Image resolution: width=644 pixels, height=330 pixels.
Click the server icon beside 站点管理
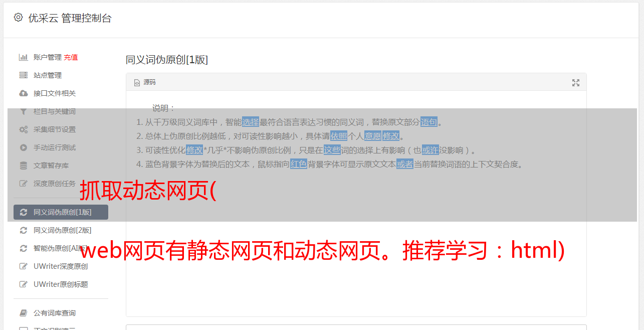(23, 75)
